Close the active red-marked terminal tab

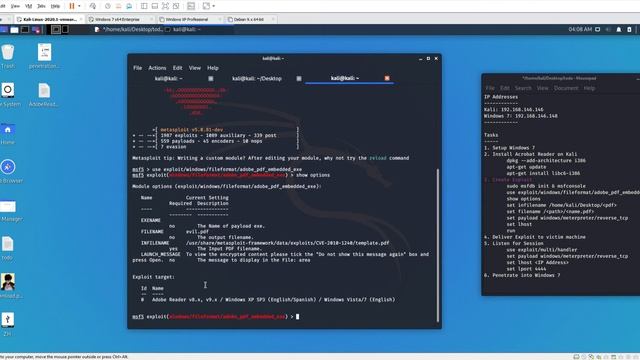(387, 78)
